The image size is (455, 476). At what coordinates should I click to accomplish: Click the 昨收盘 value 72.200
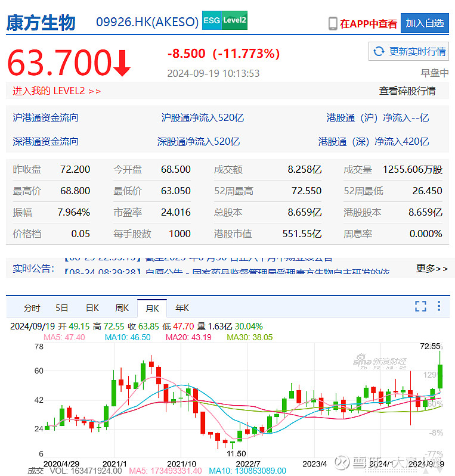[75, 169]
